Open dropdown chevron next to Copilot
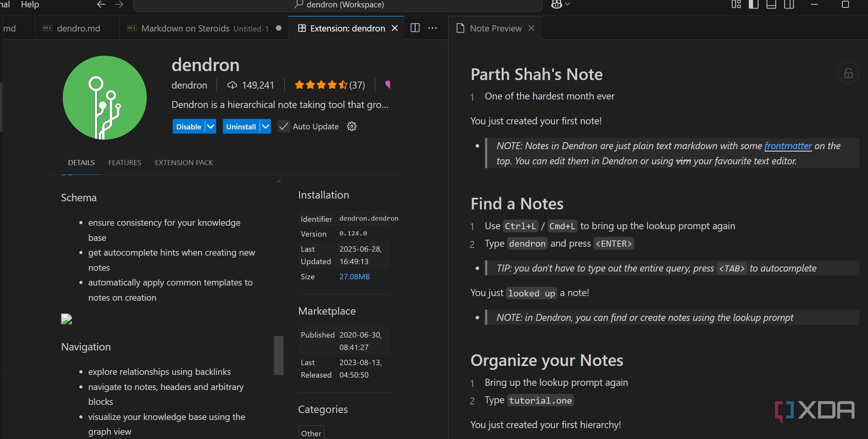Screen dimensions: 868x439 tap(568, 4)
